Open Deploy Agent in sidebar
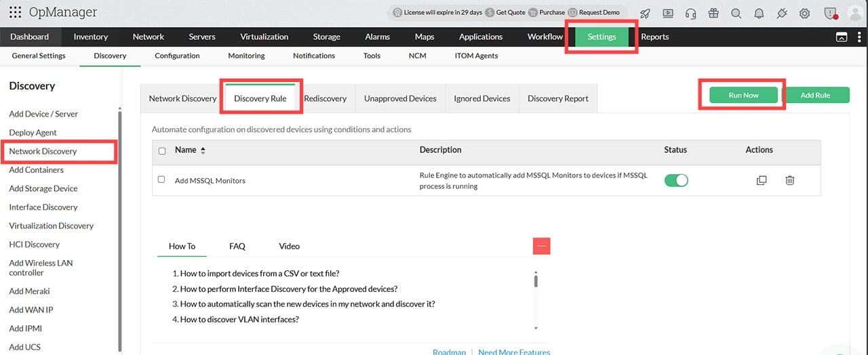The image size is (868, 355). click(x=33, y=133)
